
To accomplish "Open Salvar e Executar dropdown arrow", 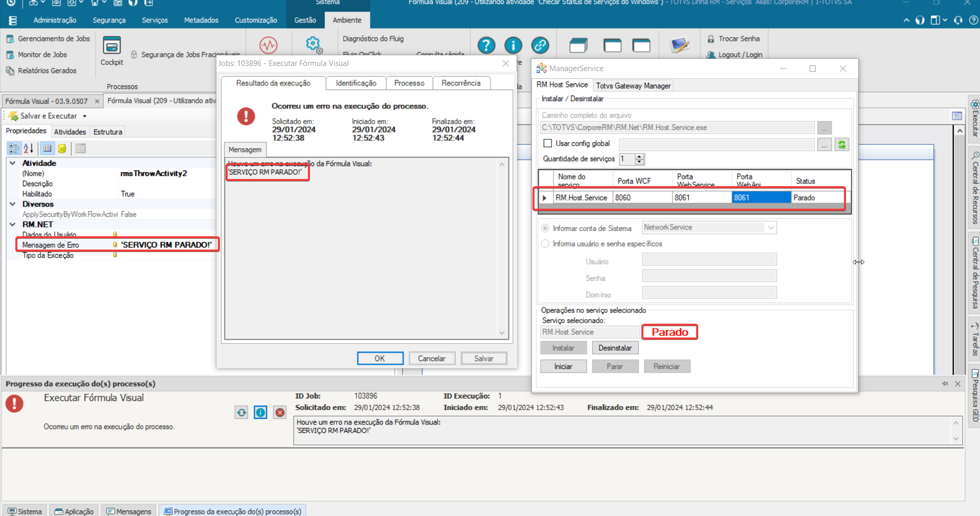I will [x=85, y=116].
